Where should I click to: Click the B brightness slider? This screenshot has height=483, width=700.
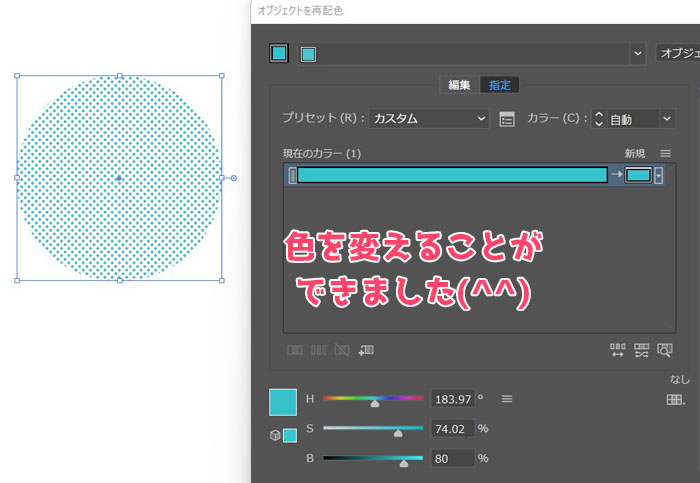373,458
